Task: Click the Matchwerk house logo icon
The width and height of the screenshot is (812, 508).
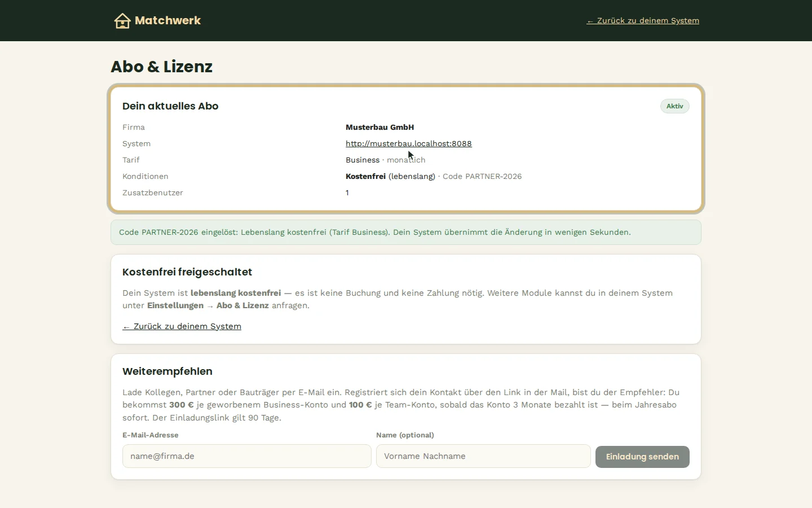Action: [x=122, y=21]
